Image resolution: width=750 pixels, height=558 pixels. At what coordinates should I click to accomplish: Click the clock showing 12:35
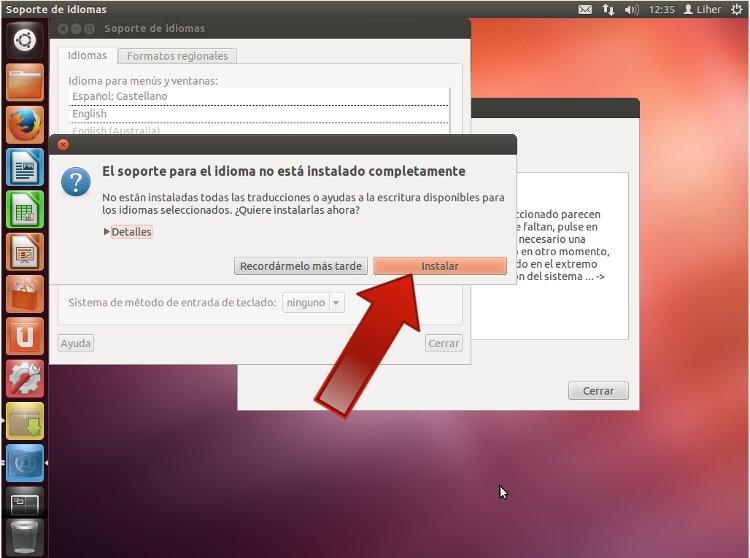click(662, 10)
